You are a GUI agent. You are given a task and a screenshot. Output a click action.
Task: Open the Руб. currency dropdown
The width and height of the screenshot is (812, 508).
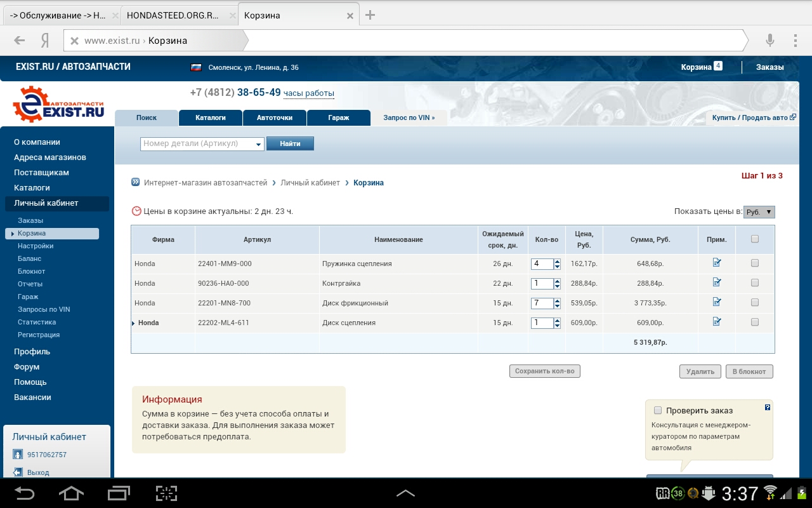759,212
